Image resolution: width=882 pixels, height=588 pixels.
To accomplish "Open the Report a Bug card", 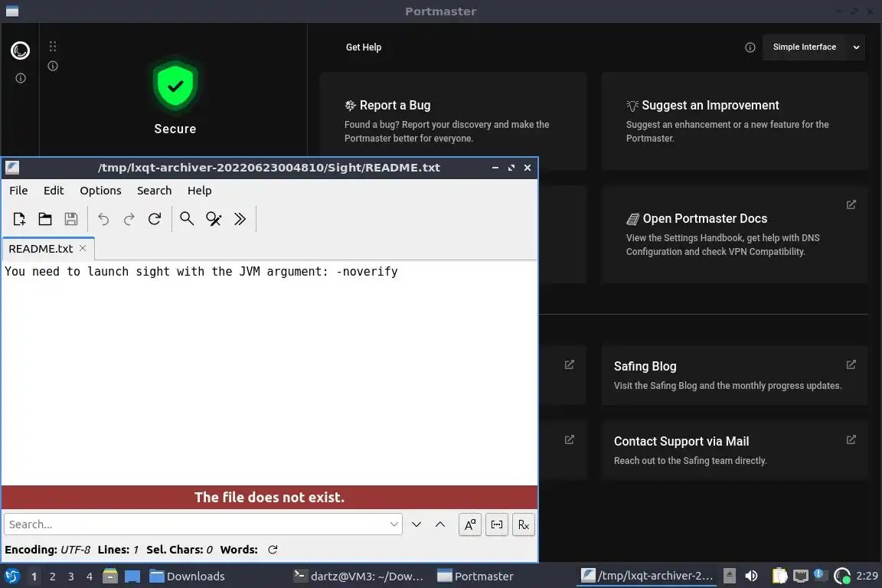I will [x=453, y=120].
